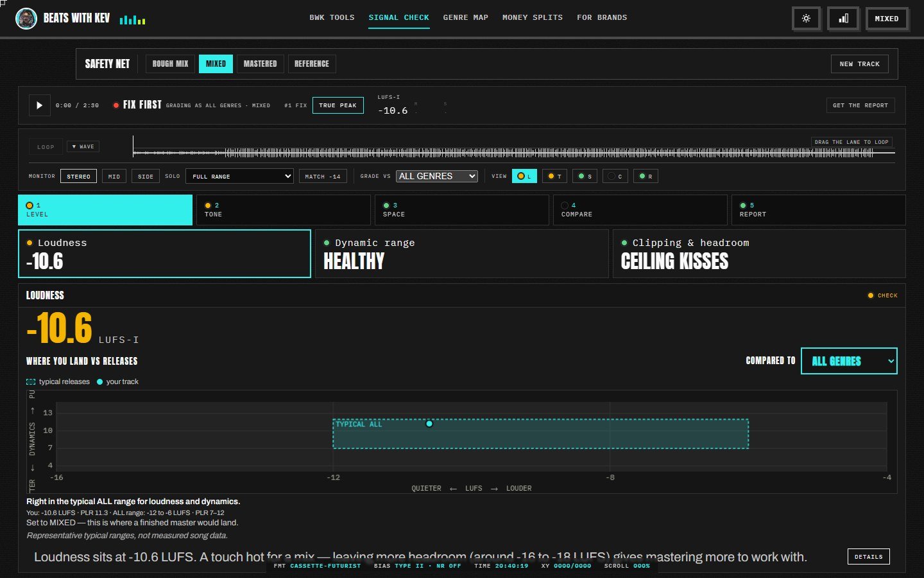Image resolution: width=924 pixels, height=578 pixels.
Task: Open the Clipping & headroom card
Action: (x=759, y=254)
